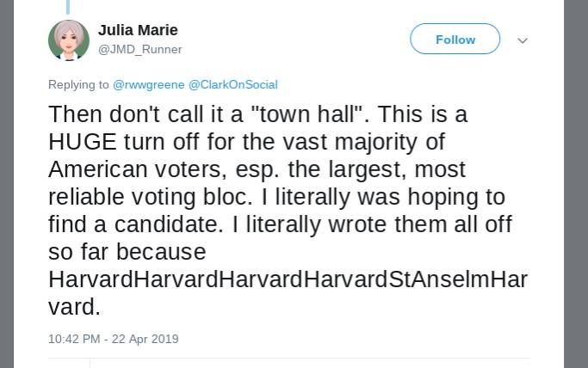Expand the tweet options chevron
The image size is (588, 368).
[x=522, y=40]
